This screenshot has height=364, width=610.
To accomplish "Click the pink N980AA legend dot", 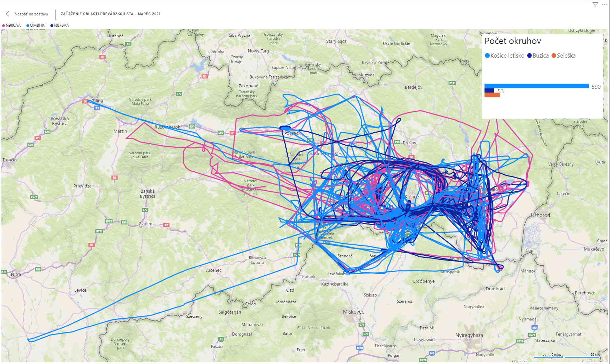I will point(3,25).
